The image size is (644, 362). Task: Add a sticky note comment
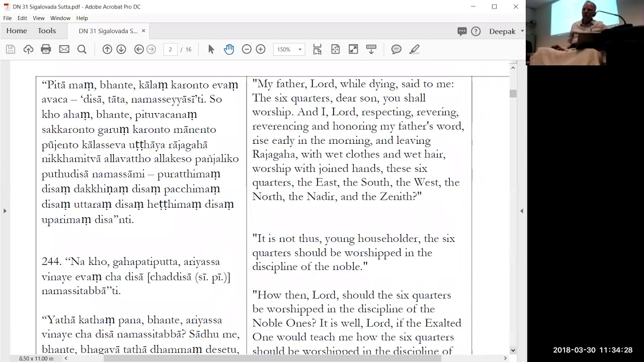pos(396,49)
